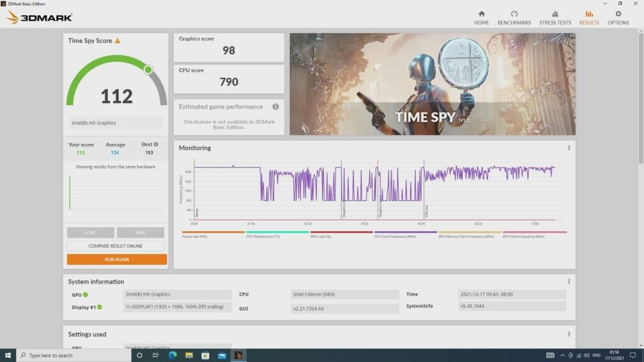Click the Display1 1920 × 1080 field
The width and height of the screenshot is (644, 362).
(x=177, y=307)
